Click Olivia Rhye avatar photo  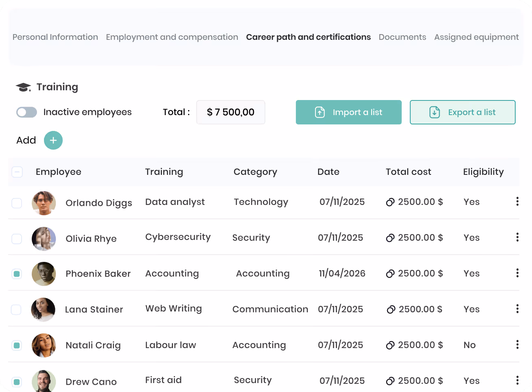[x=44, y=239]
